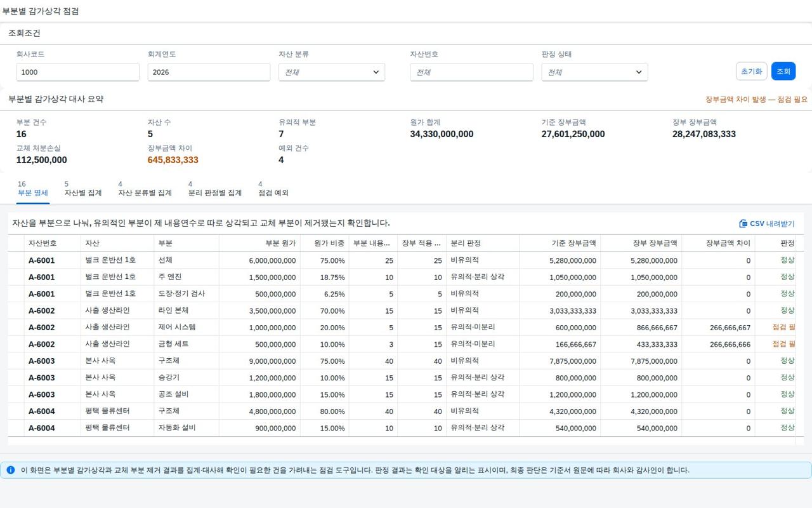Click the 6.25% cost ratio cell

[x=334, y=295]
